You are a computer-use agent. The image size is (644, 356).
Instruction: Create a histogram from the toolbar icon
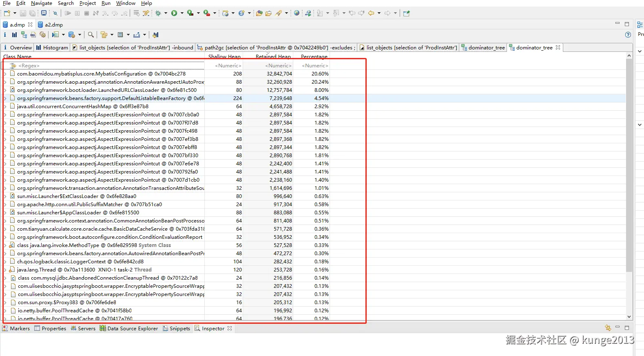pos(14,35)
